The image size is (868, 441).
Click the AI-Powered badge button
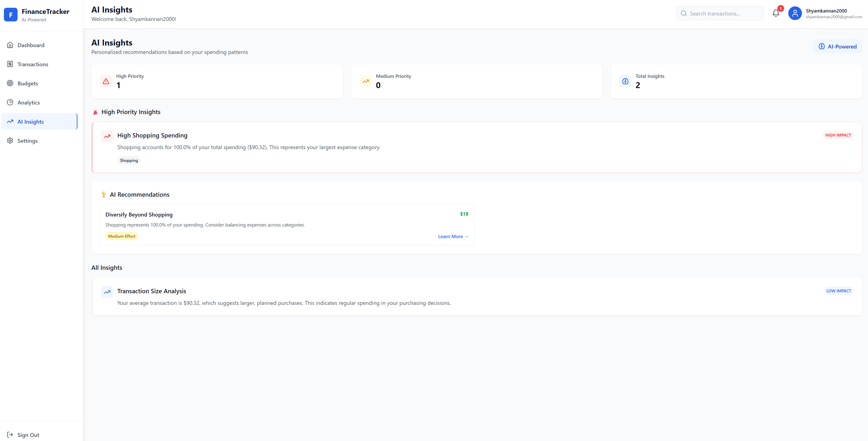click(x=837, y=46)
